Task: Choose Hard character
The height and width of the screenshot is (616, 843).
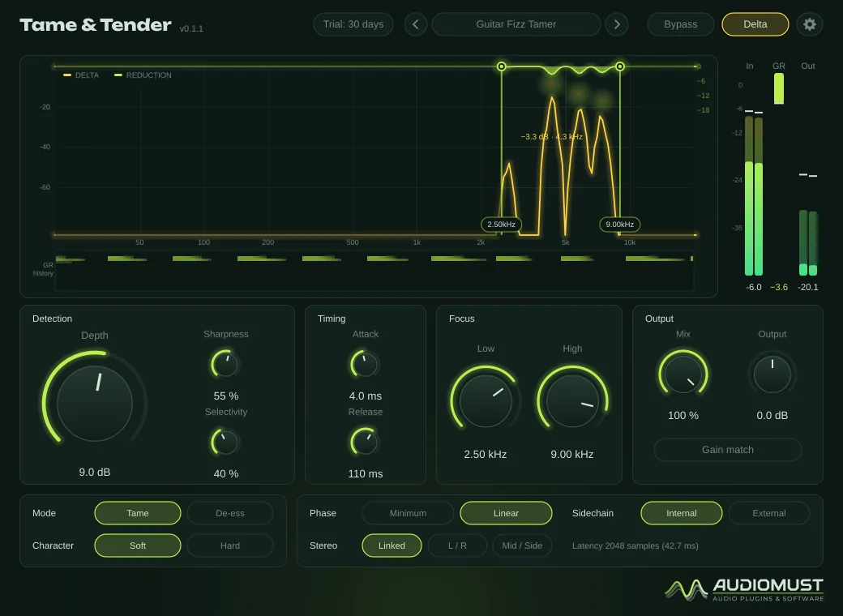Action: [x=230, y=545]
